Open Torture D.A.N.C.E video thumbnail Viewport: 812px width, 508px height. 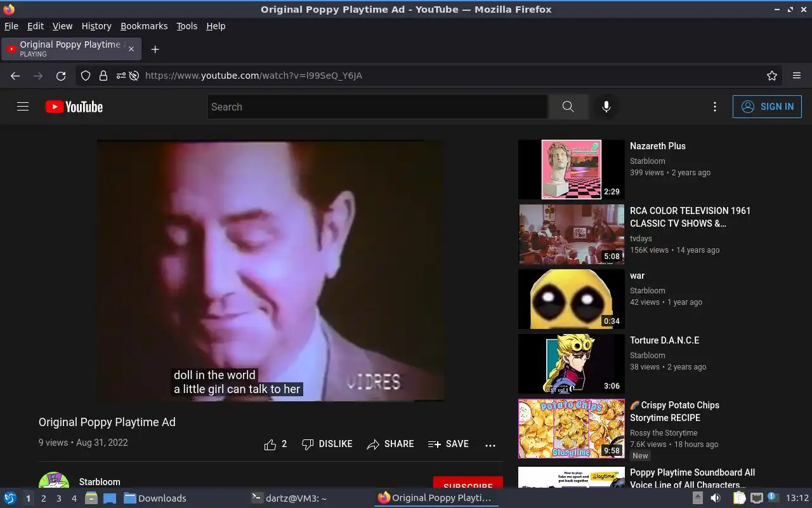click(x=572, y=364)
